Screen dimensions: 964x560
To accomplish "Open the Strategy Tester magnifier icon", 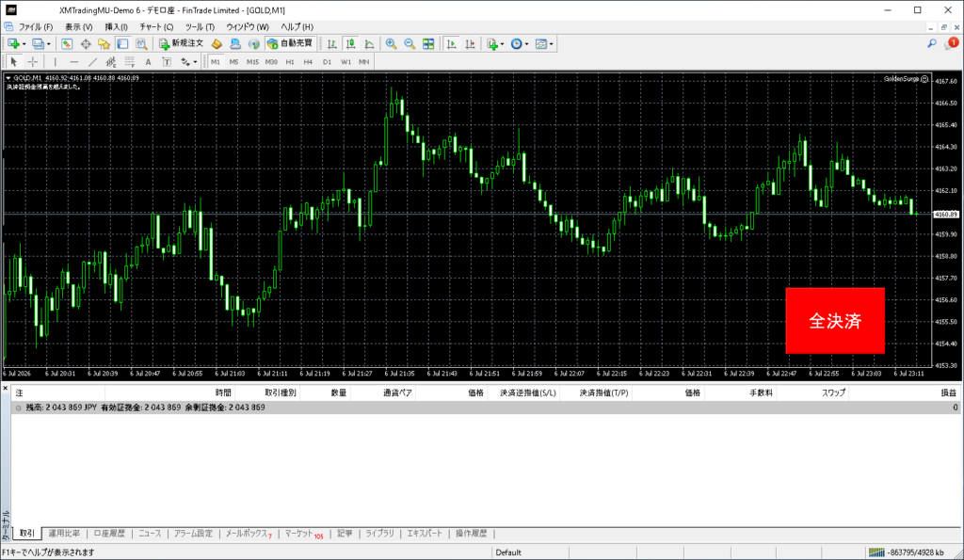I will (x=141, y=43).
